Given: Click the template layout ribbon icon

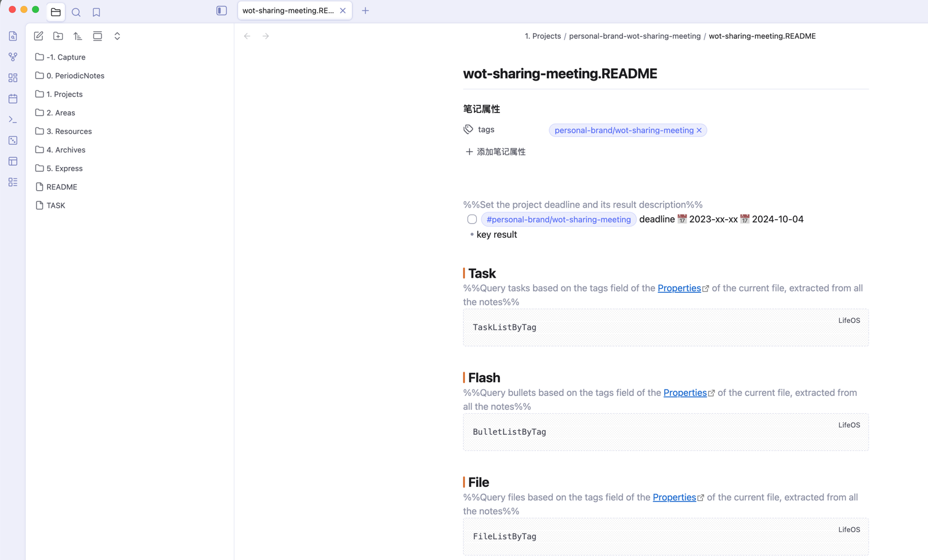Looking at the screenshot, I should click(x=13, y=161).
